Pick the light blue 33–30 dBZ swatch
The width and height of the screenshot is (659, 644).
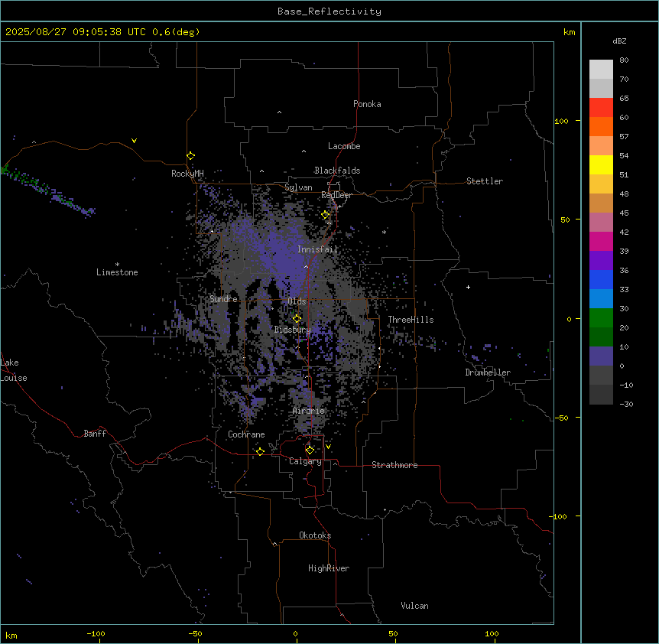click(601, 299)
